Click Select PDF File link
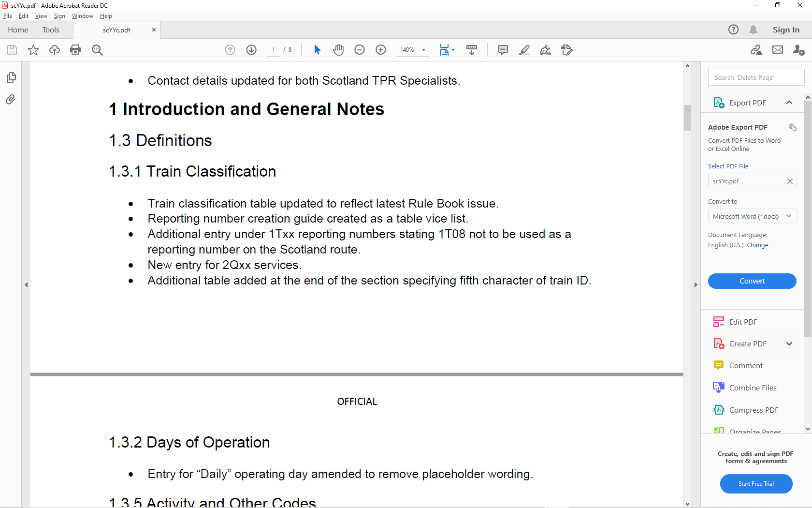 tap(728, 166)
